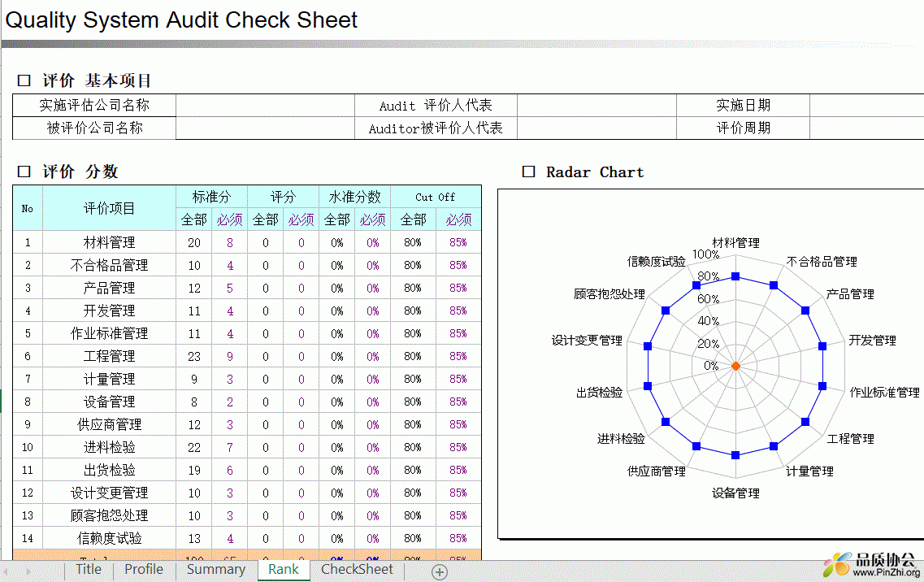Tick the checkbox before Radar Chart

click(528, 172)
